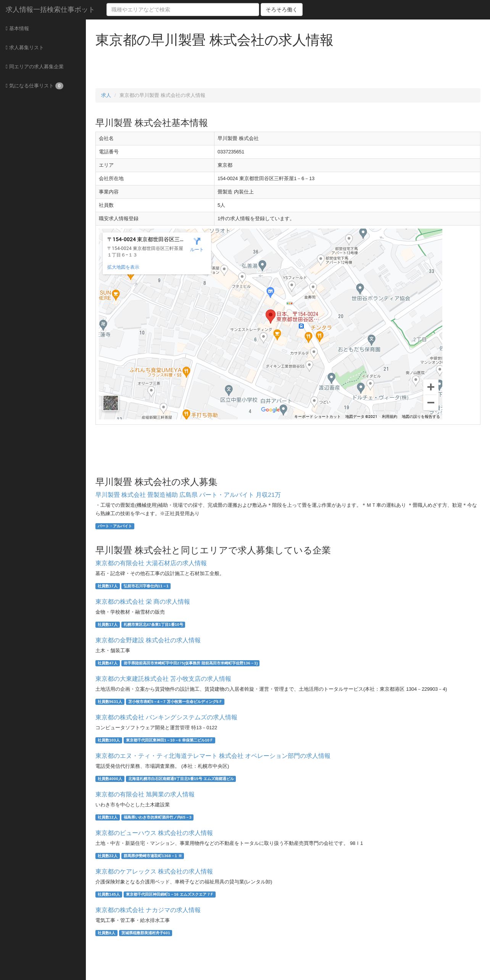
Task: Open 株式会社 ナカジマの求人情報 link
Action: [148, 910]
